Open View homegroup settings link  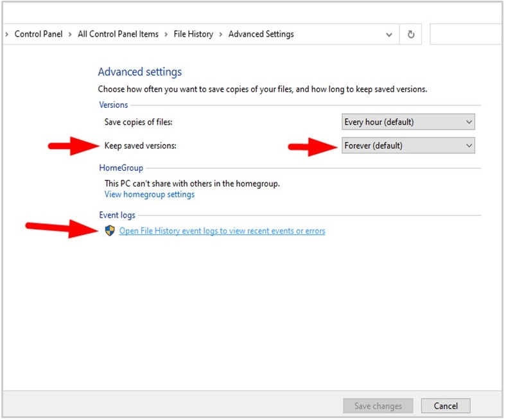(150, 195)
